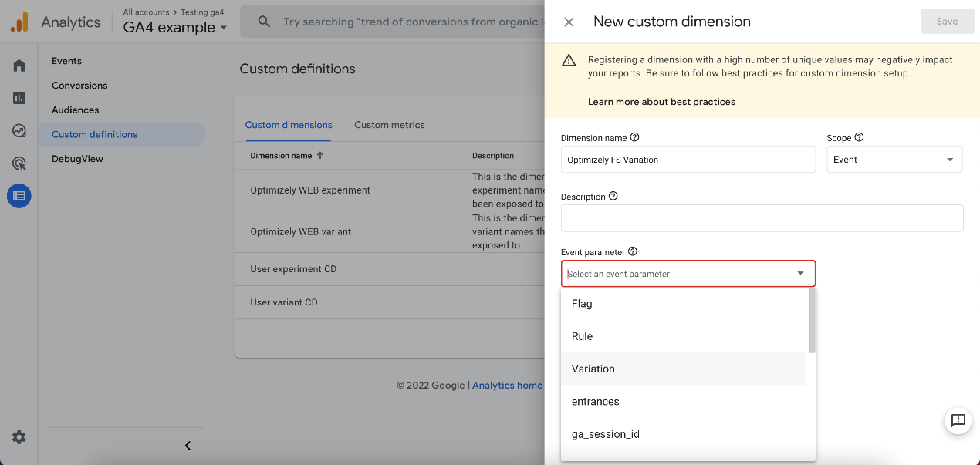Open the Event parameter combo box
The height and width of the screenshot is (465, 980).
point(688,274)
